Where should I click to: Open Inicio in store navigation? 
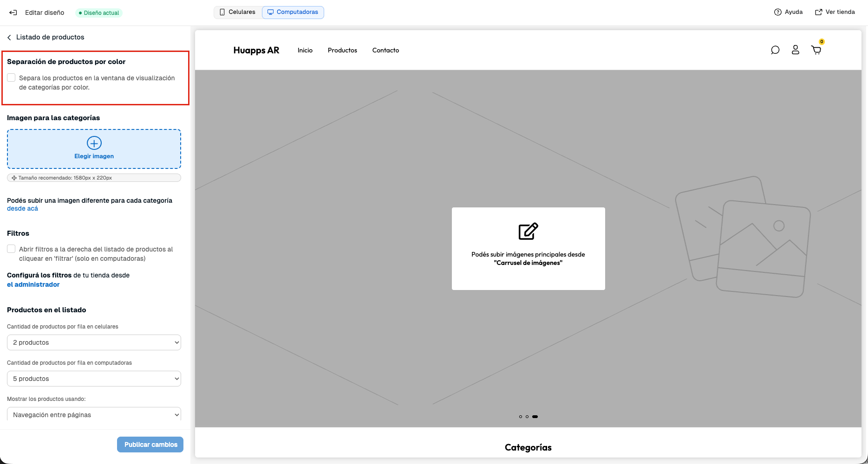(x=305, y=50)
